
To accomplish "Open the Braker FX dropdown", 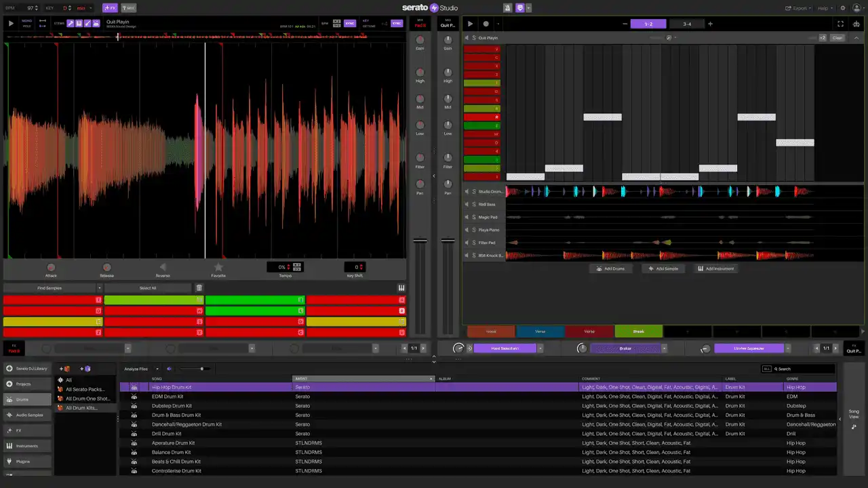I will (x=665, y=348).
